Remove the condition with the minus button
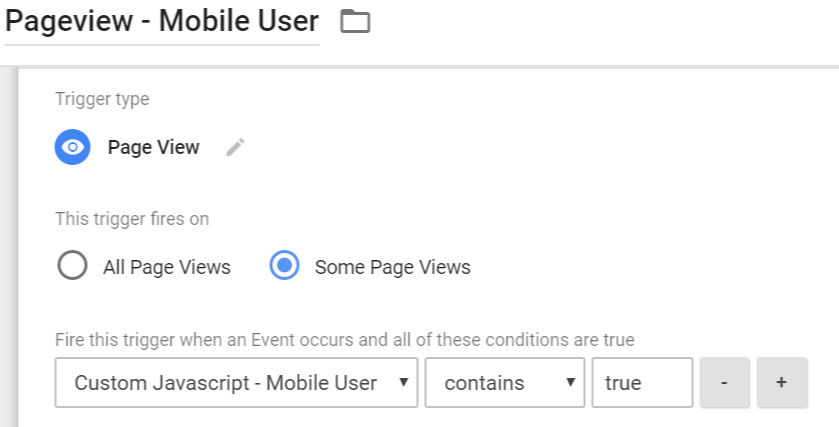The width and height of the screenshot is (839, 427). pos(724,382)
